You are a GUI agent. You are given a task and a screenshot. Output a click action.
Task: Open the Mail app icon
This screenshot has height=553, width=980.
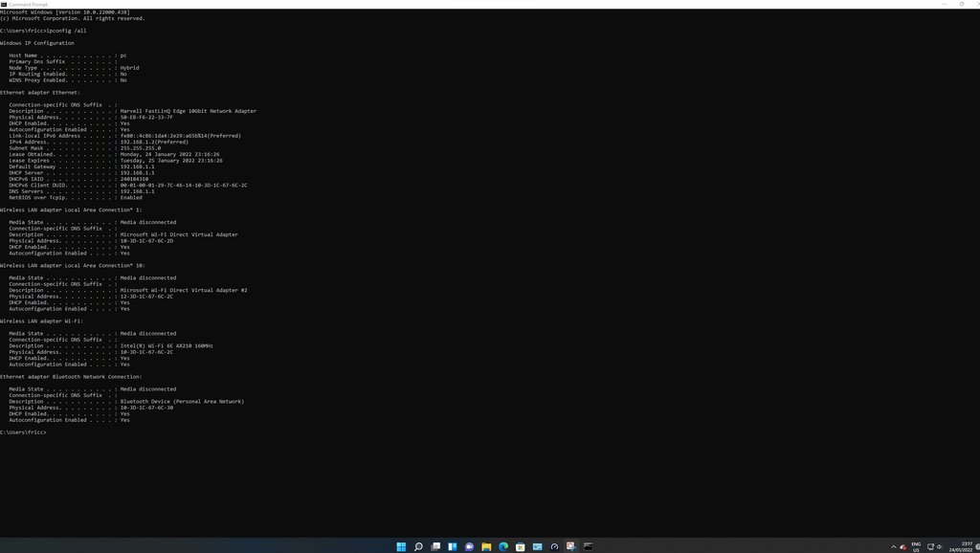(x=537, y=546)
